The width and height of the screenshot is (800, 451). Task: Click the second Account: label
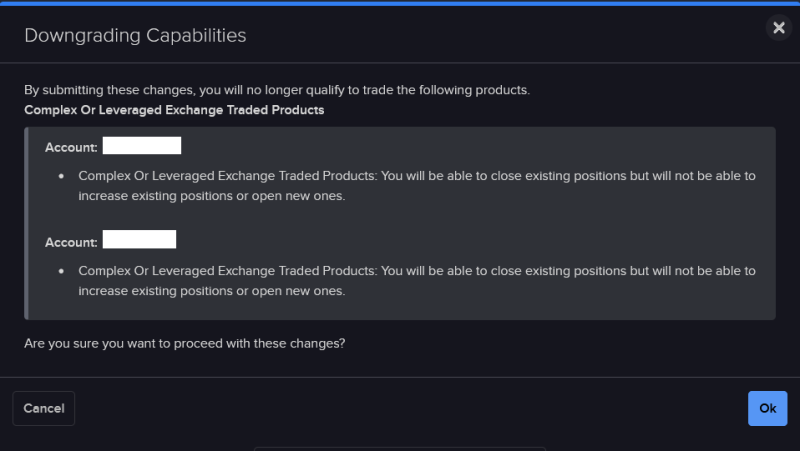pyautogui.click(x=71, y=242)
